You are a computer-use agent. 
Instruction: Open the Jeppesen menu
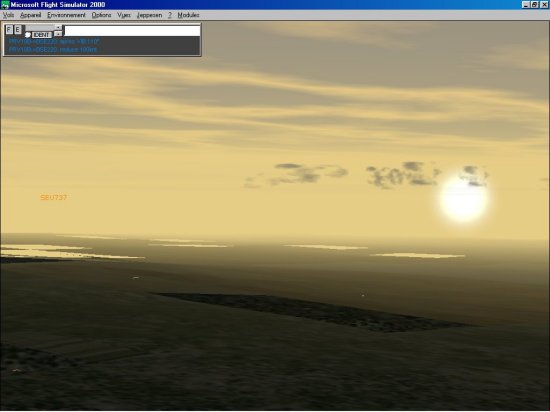[x=149, y=15]
